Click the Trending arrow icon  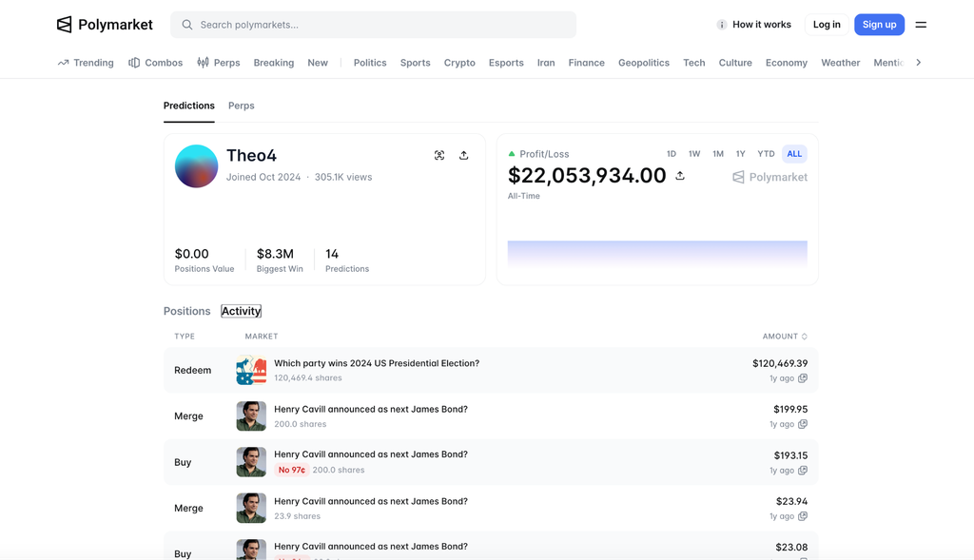coord(63,63)
